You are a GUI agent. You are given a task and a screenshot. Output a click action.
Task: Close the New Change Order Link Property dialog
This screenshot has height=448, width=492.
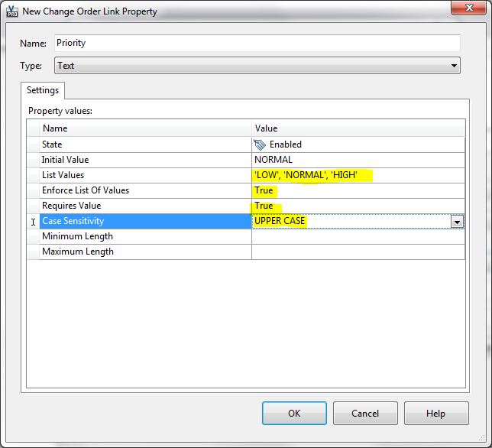(x=469, y=8)
